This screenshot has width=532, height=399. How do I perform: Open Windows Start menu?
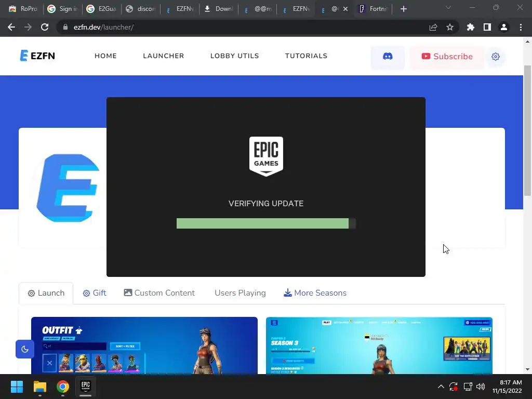coord(17,387)
